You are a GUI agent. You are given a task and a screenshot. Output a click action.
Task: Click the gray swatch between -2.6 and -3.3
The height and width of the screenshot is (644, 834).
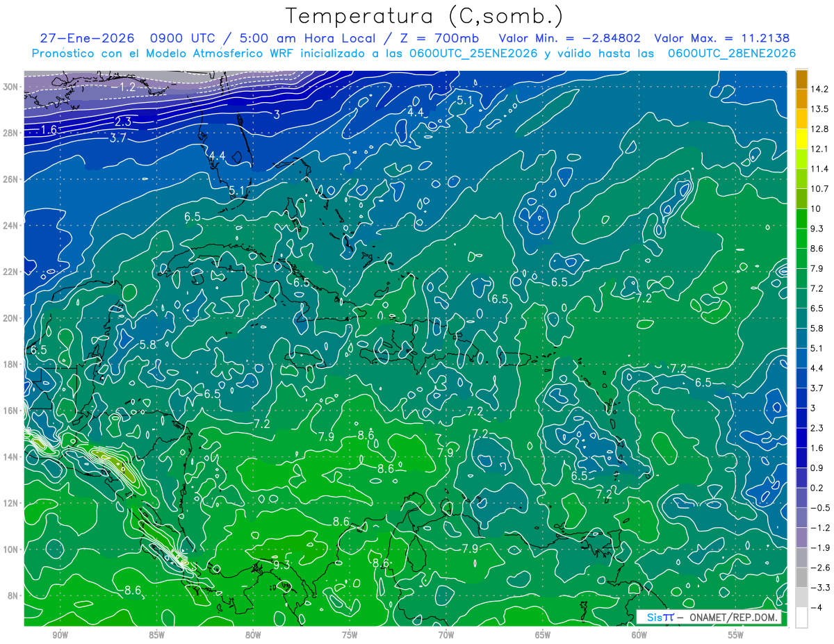click(801, 577)
